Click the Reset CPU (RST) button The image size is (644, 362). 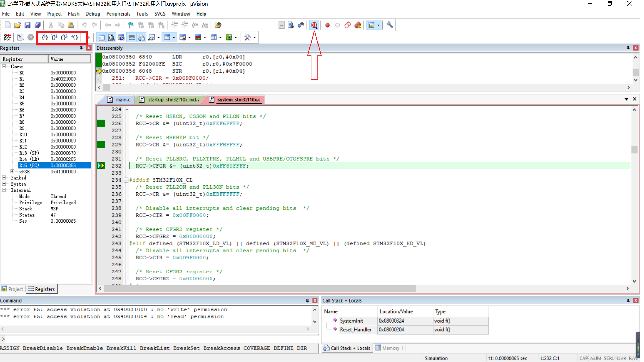pos(7,37)
